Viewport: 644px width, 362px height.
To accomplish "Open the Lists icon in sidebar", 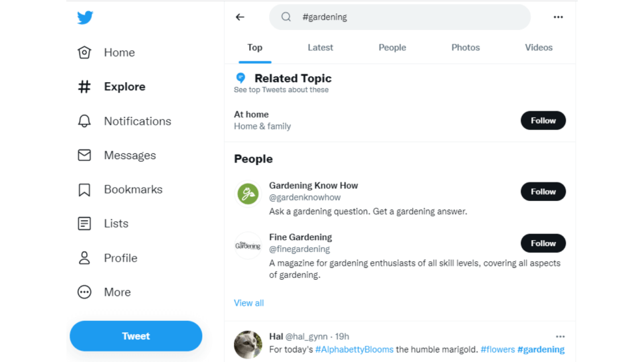I will (84, 223).
